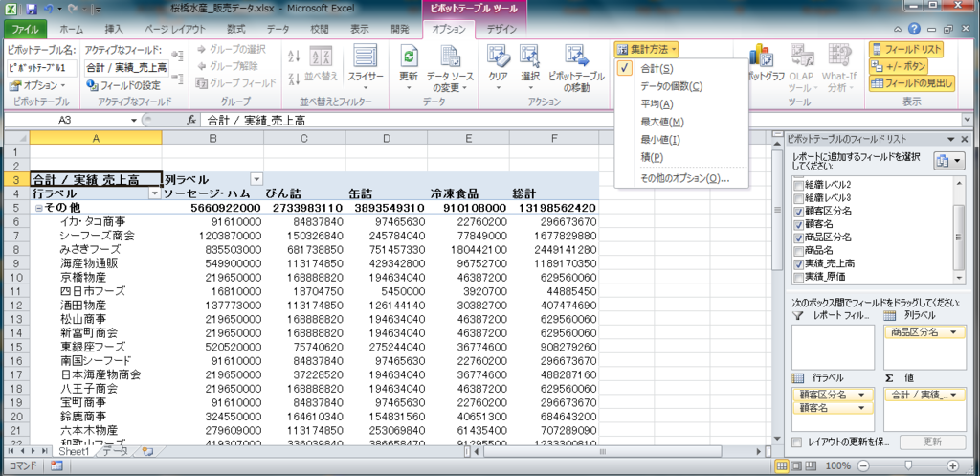Open the 集計方法 dropdown button
Screen dimensions: 980x476
coord(646,49)
